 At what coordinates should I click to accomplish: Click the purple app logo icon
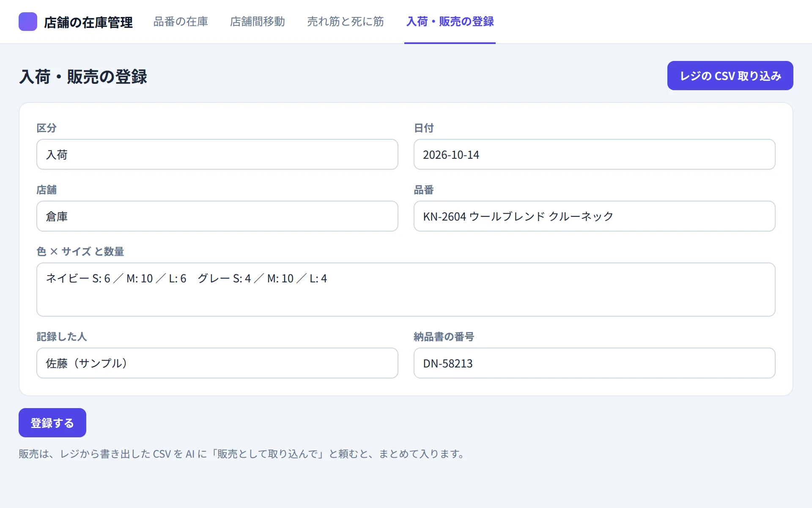28,22
